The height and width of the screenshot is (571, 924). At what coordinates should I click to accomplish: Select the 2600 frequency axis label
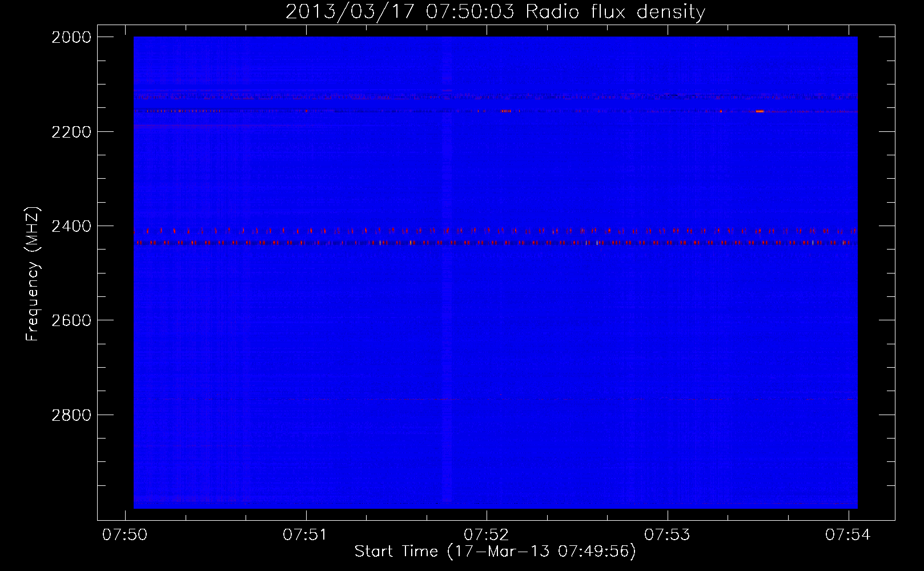(71, 320)
